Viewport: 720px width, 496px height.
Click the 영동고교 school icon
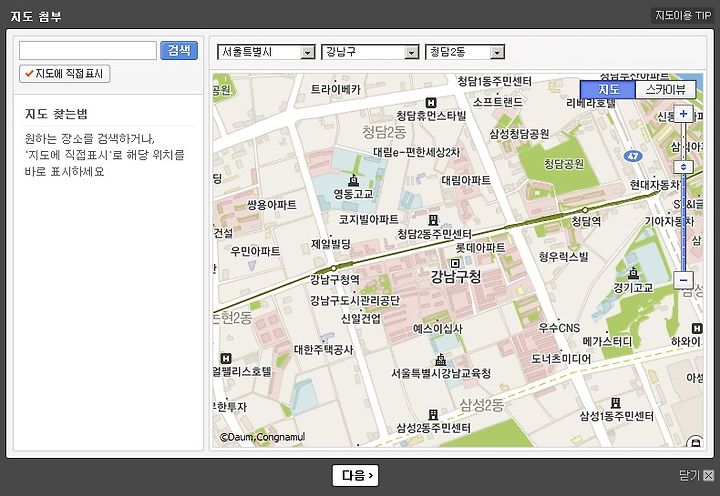pyautogui.click(x=353, y=180)
